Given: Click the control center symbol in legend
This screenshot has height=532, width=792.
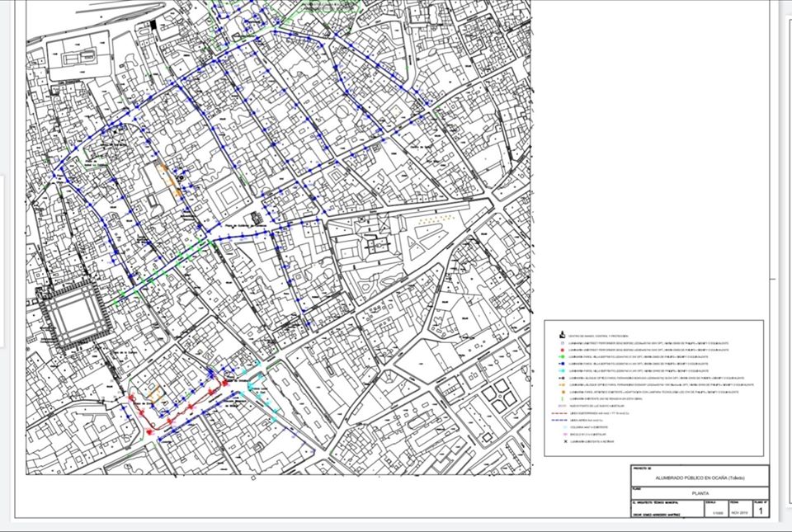Looking at the screenshot, I should (x=563, y=336).
